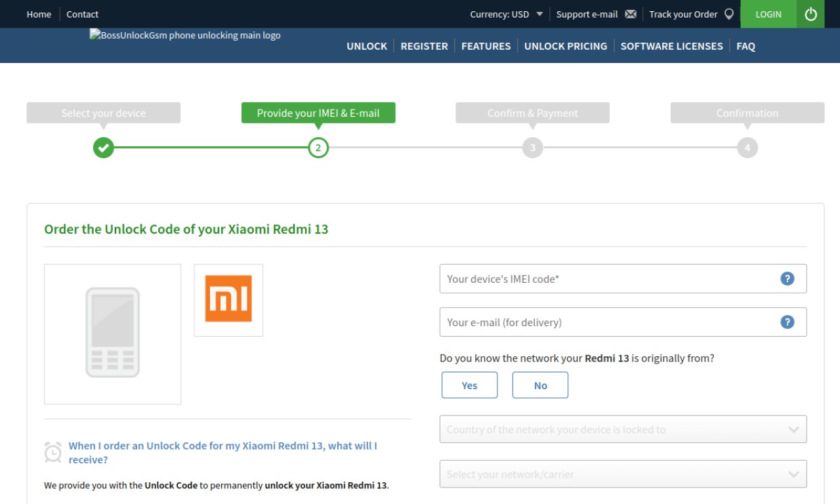The height and width of the screenshot is (504, 840).
Task: Click the green LOGIN button
Action: 768,14
